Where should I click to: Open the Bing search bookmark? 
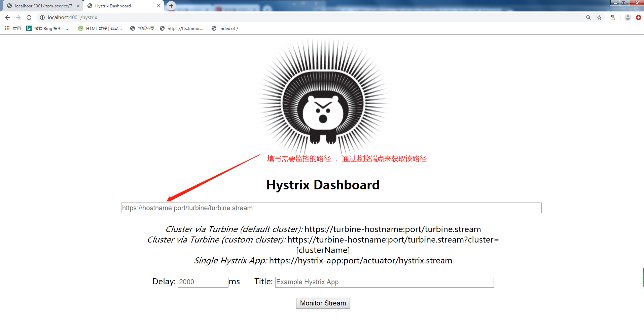coord(47,28)
